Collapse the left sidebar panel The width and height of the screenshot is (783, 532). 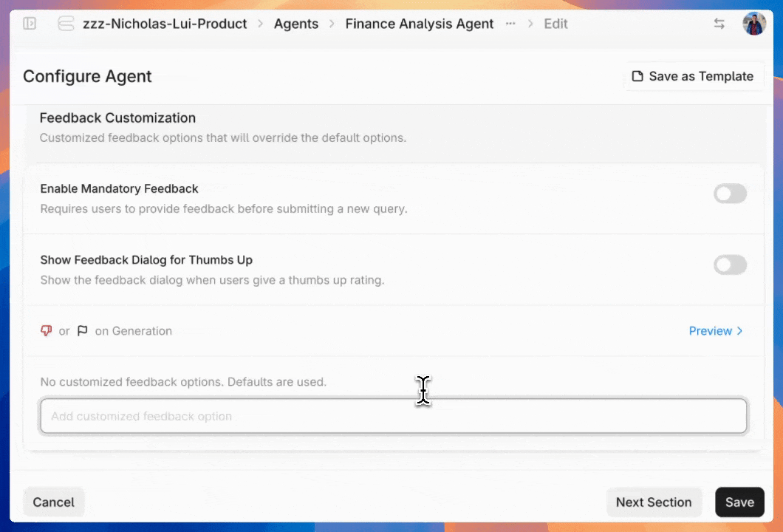pos(30,23)
